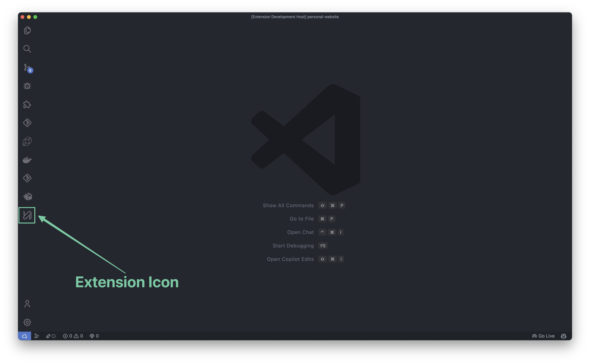This screenshot has width=590, height=364.
Task: Click the window title personal-website
Action: coord(323,17)
